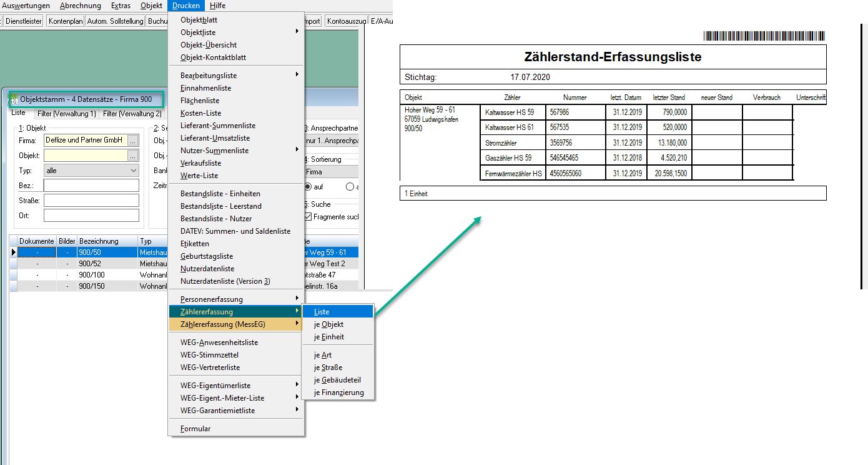Choose Flächenliste entry
Viewport: 868px width, 465px height.
pyautogui.click(x=236, y=101)
